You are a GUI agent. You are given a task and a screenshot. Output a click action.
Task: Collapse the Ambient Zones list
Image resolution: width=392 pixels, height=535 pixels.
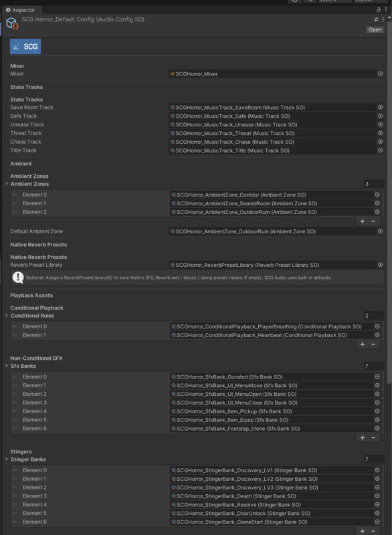click(x=7, y=184)
